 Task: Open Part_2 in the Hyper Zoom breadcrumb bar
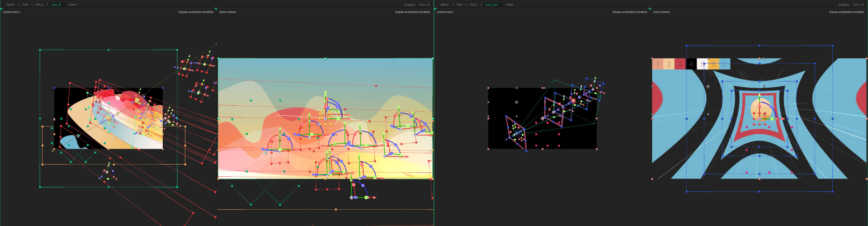click(x=473, y=5)
